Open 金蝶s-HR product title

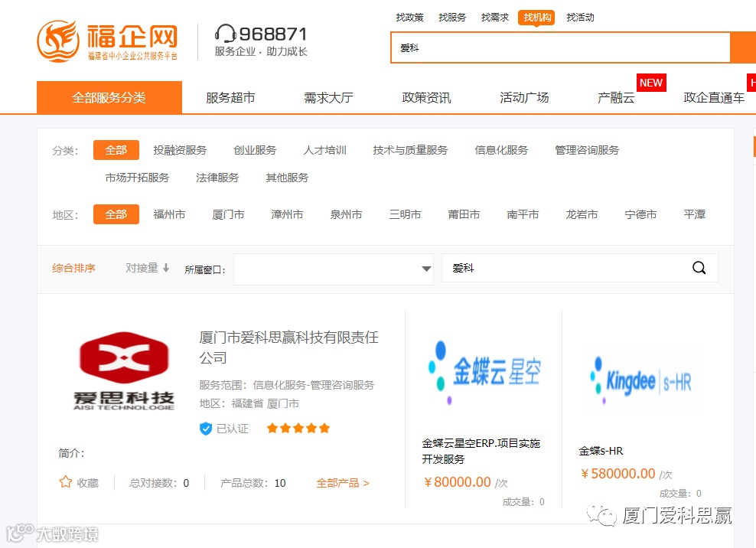coord(601,451)
